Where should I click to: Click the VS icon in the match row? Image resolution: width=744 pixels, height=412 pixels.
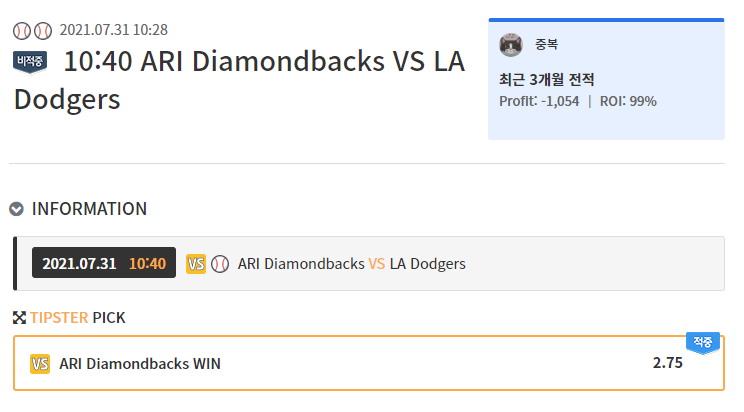click(196, 264)
